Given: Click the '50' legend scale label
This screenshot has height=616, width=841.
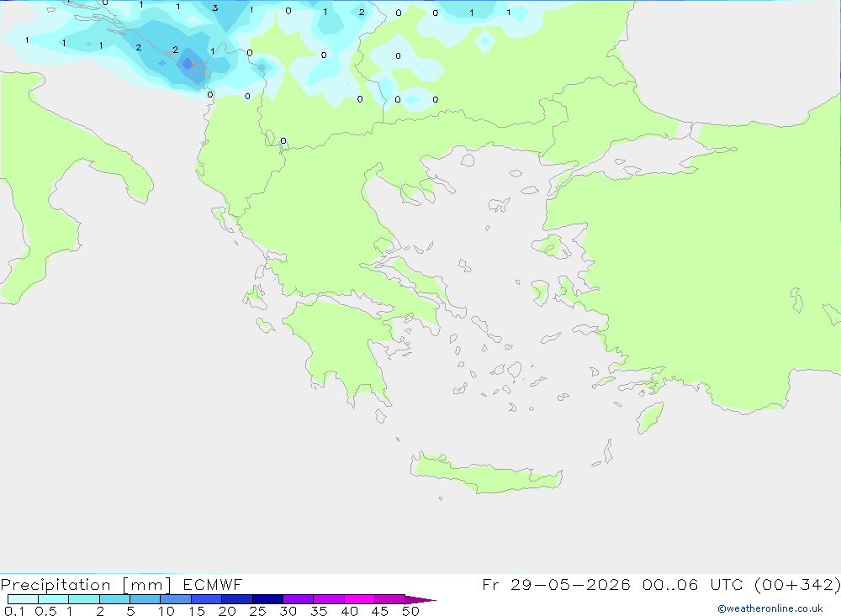Looking at the screenshot, I should pyautogui.click(x=410, y=611).
